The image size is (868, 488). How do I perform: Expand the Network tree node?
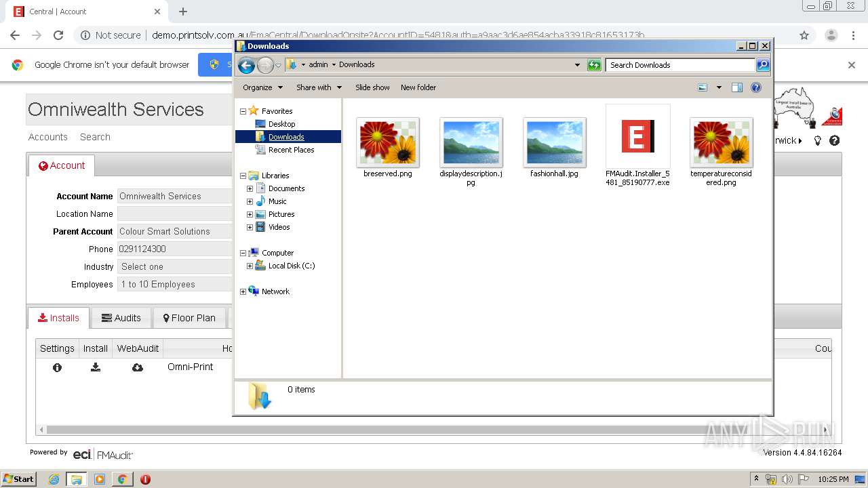pos(243,291)
